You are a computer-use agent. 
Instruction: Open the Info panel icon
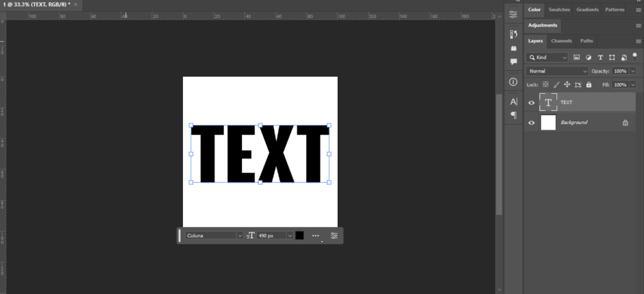click(x=514, y=82)
